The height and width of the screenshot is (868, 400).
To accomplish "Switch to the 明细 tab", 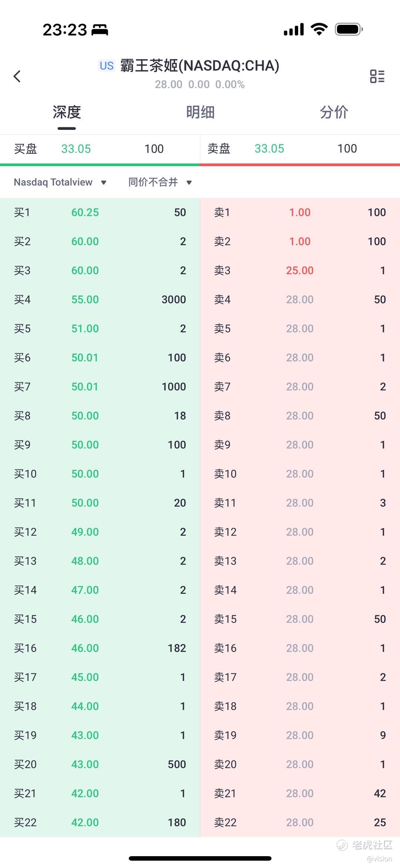I will 200,112.
